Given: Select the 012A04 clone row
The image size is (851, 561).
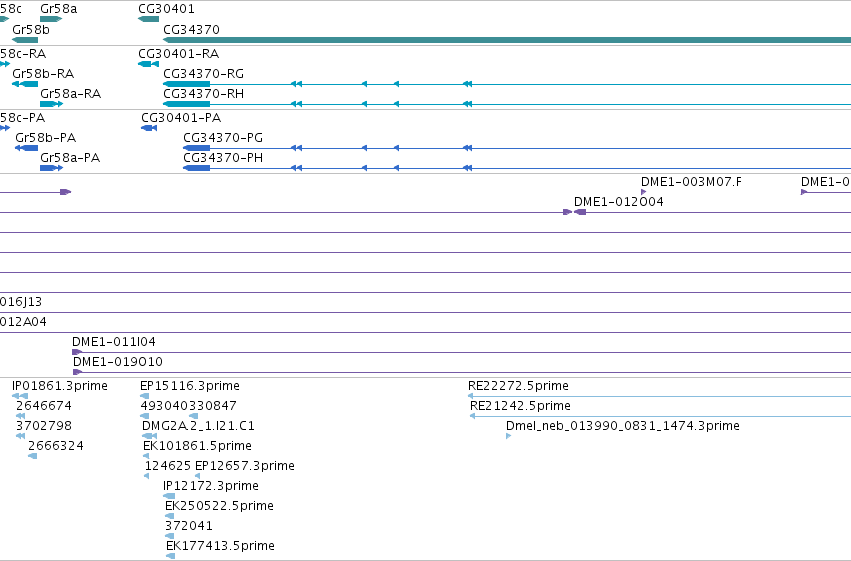Looking at the screenshot, I should 426,333.
